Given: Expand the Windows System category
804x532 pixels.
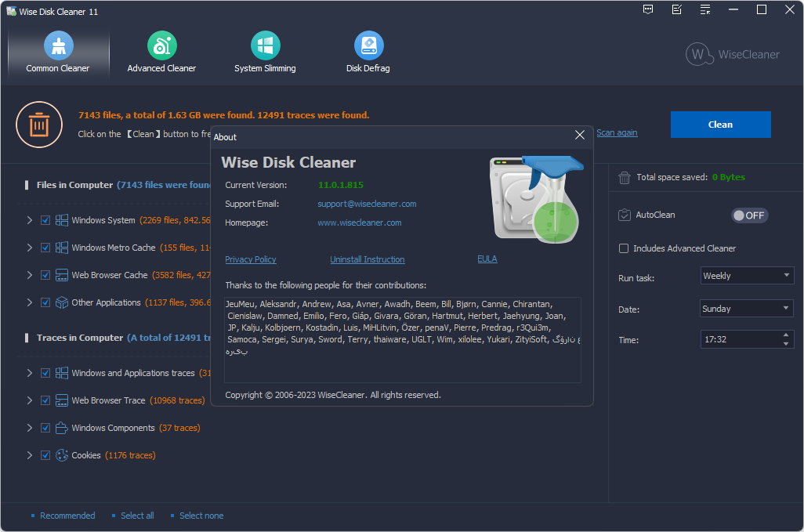Looking at the screenshot, I should pos(29,220).
